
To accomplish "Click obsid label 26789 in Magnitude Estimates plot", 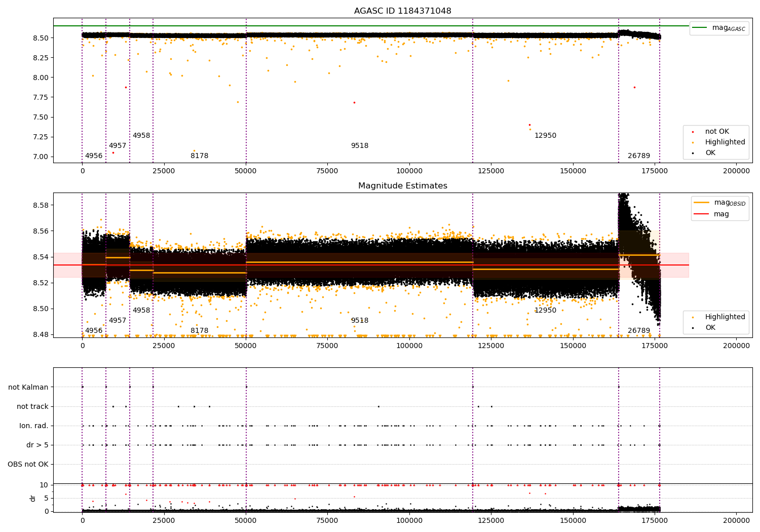I will (639, 331).
